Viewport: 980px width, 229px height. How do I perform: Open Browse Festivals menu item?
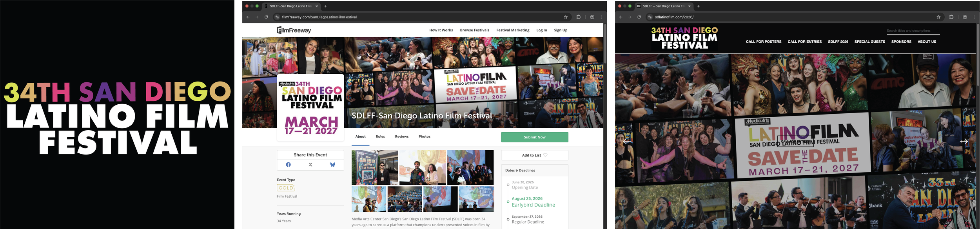(x=474, y=30)
